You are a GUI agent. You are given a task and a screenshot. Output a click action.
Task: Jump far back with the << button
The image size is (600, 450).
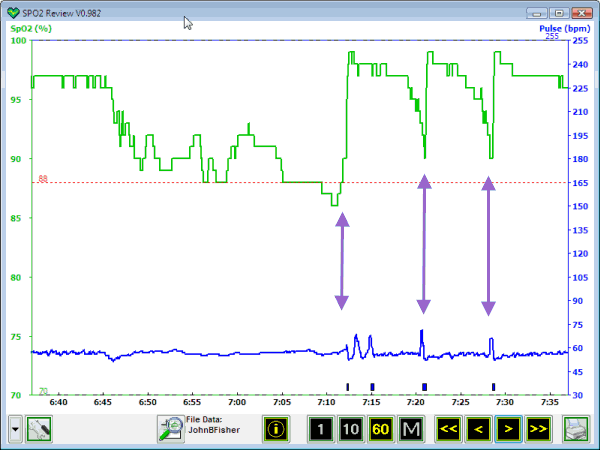coord(448,429)
